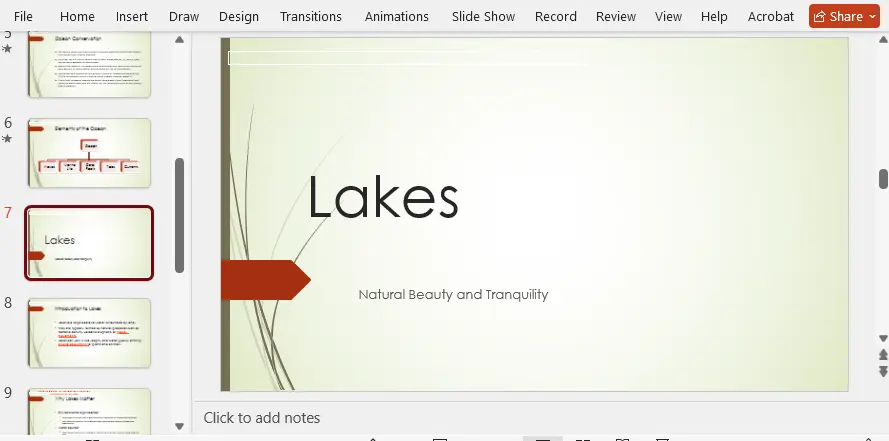This screenshot has height=441, width=889.
Task: Select the Ocean Conservation slide thumbnail
Action: click(89, 65)
